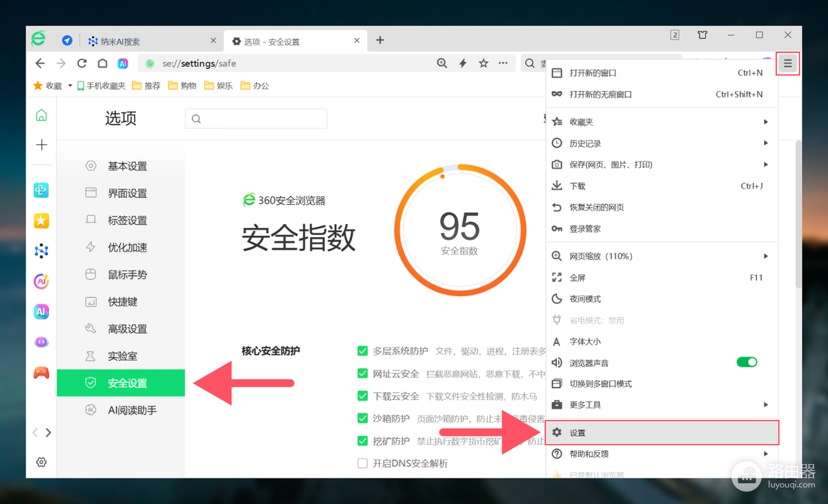This screenshot has height=504, width=828.
Task: Open a new tab with plus button
Action: (380, 40)
